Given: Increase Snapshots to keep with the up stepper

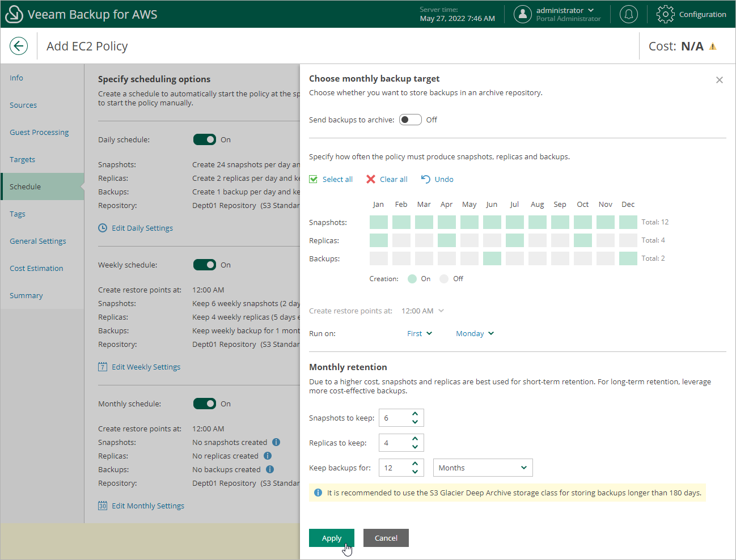Looking at the screenshot, I should tap(414, 414).
